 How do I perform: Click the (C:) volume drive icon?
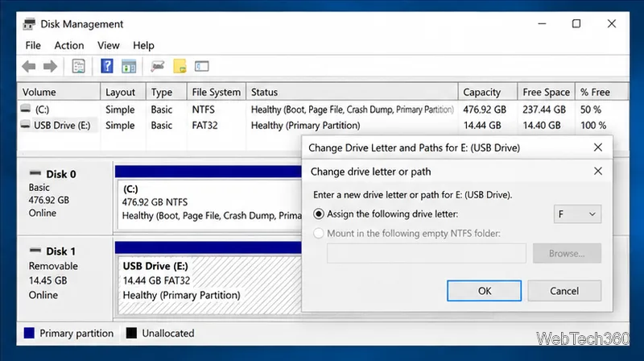tap(26, 109)
